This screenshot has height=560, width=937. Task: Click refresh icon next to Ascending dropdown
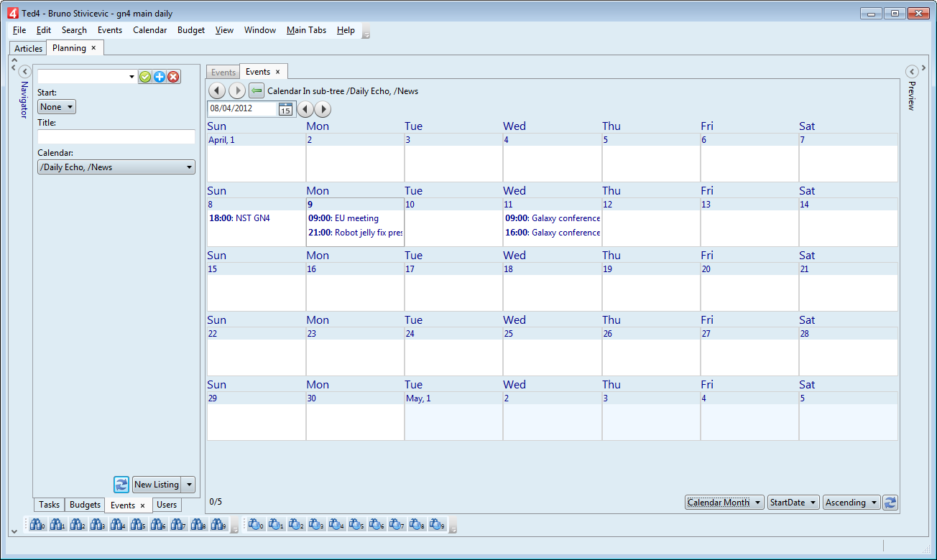(x=890, y=503)
